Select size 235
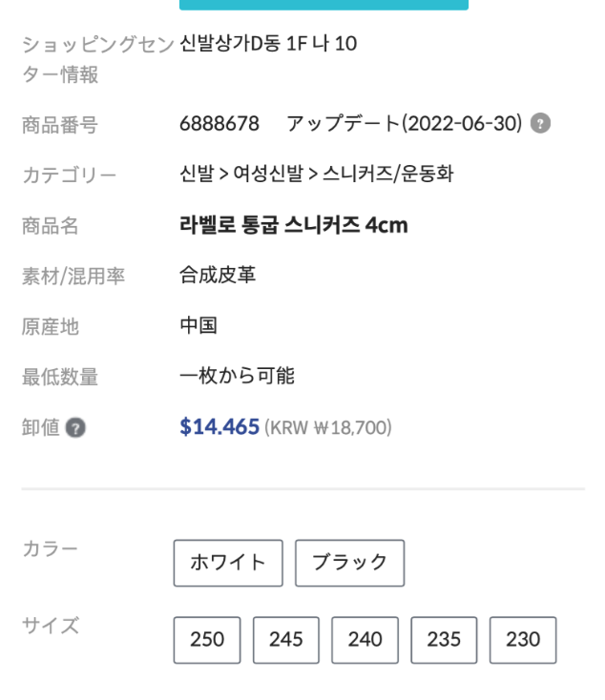605x700 pixels. [444, 640]
